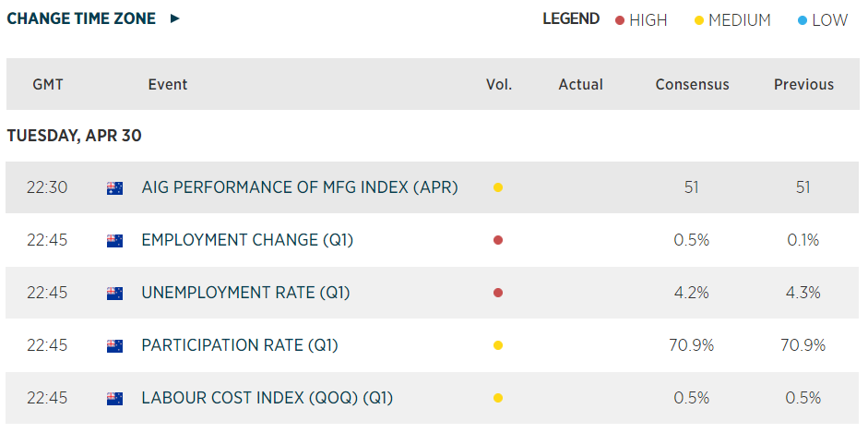Click flag icon next to Participation Rate (Q1)
868x433 pixels.
(115, 346)
